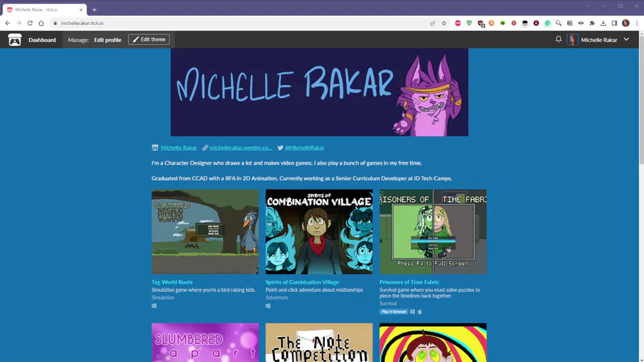The image size is (644, 362).
Task: Open the Tag World Roots thumbnail
Action: click(205, 232)
